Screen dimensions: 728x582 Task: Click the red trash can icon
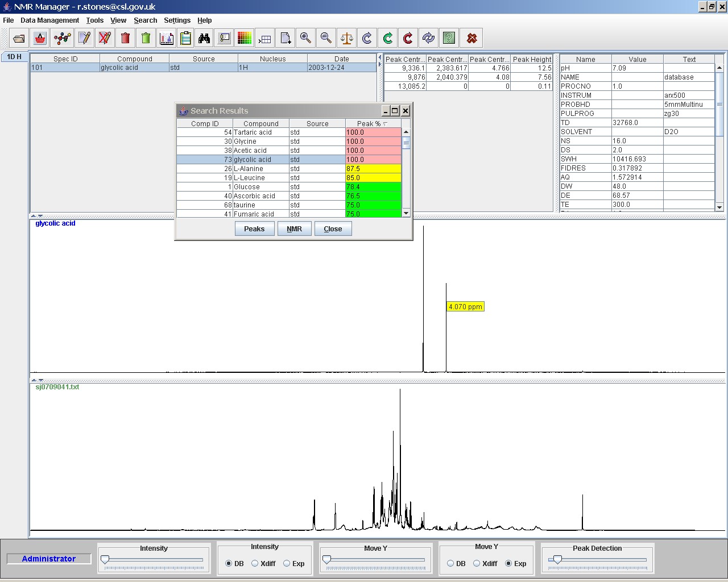point(126,38)
